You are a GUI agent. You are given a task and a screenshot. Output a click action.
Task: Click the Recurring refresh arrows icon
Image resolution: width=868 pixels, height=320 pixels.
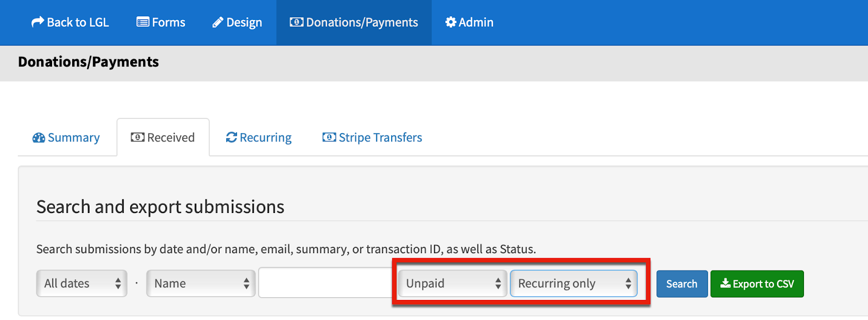pyautogui.click(x=232, y=137)
